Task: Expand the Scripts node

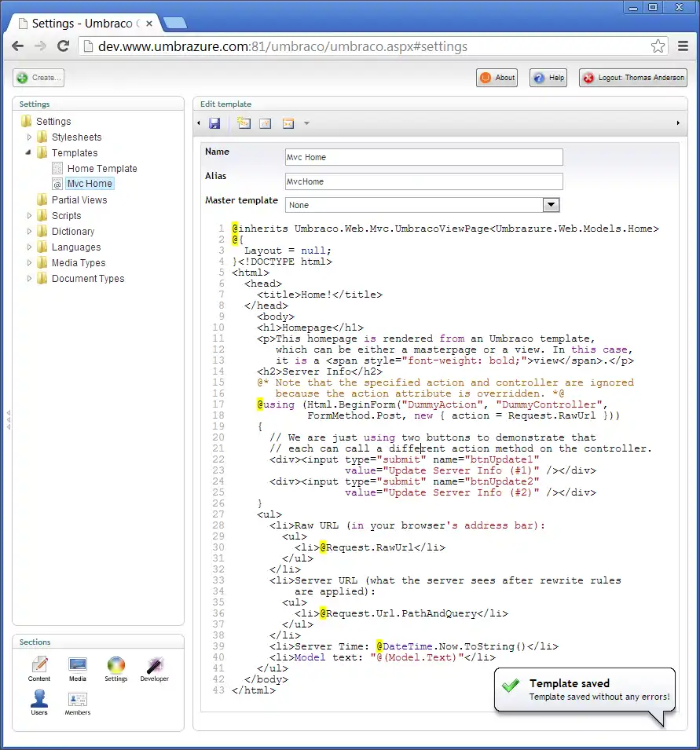Action: coord(29,216)
